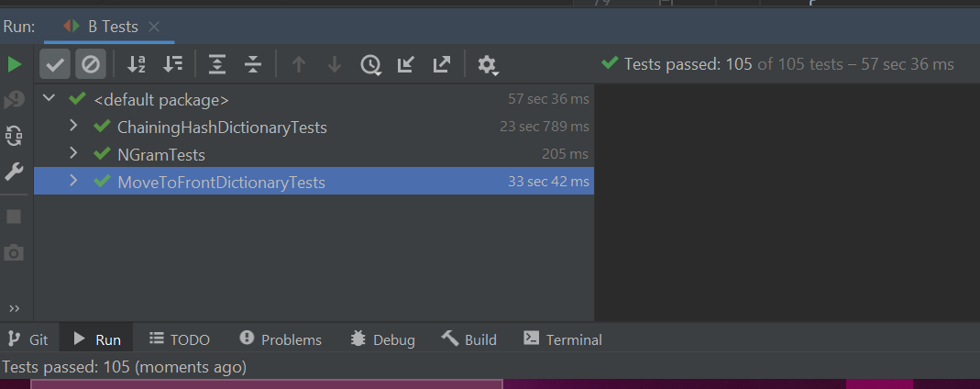
Task: Open the Git tool window
Action: [x=28, y=339]
